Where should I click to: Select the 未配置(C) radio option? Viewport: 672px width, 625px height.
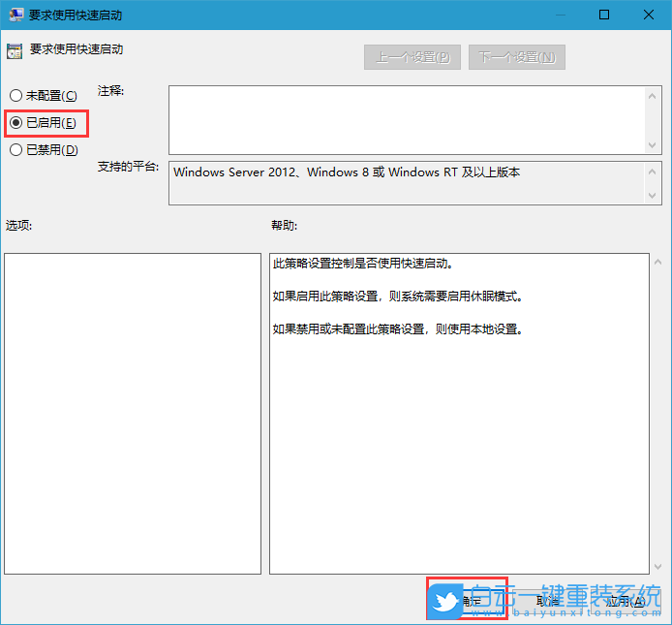coord(43,95)
